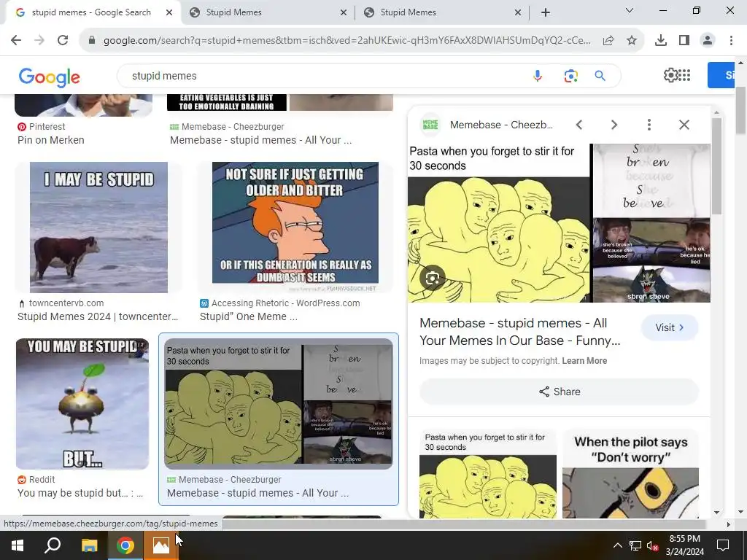Close the third Stupid Memes tab
The width and height of the screenshot is (747, 560).
coord(518,13)
